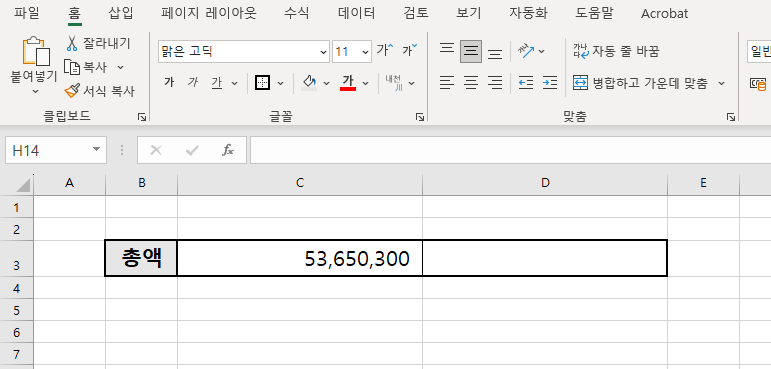Expand the underline style dropdown
The image size is (771, 369).
tap(234, 83)
